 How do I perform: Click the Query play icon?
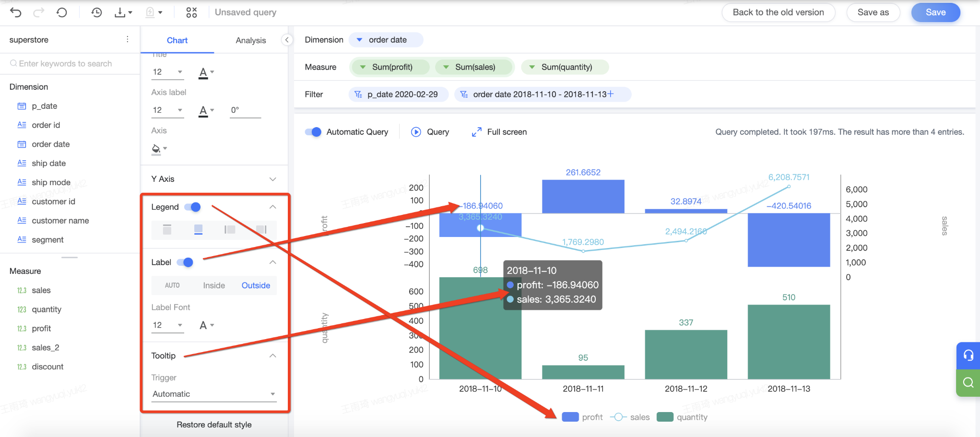(416, 132)
